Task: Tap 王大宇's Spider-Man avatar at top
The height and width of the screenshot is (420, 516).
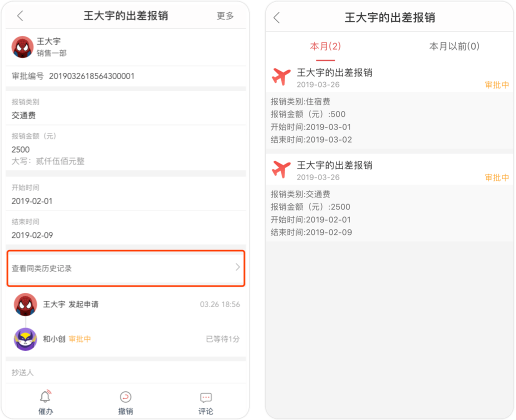Action: point(22,47)
